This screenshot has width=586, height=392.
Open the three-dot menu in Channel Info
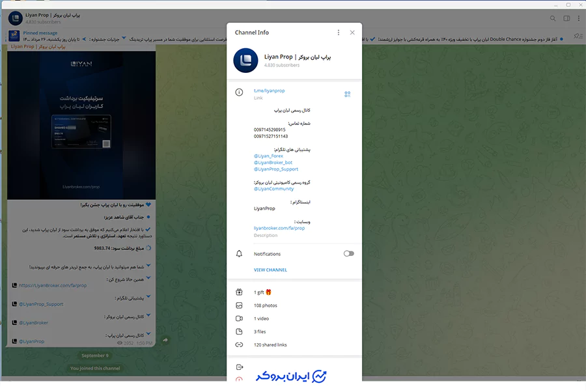click(x=338, y=32)
